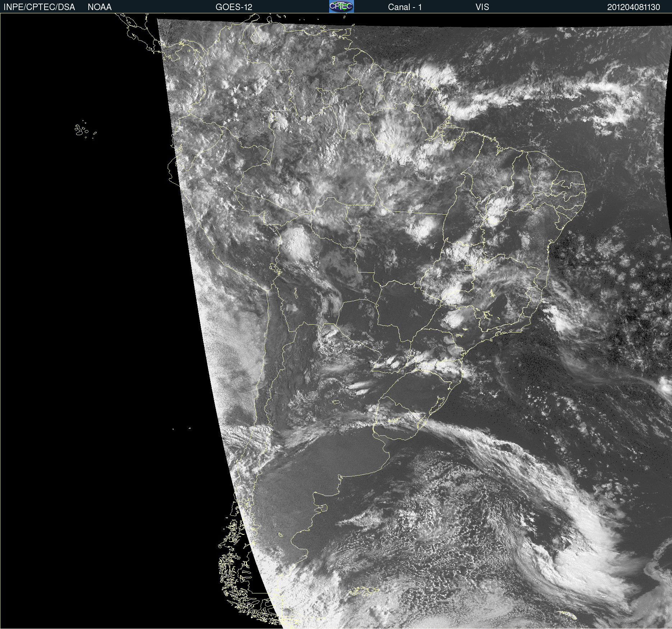The image size is (672, 629).
Task: Click the VIS label in the header
Action: (482, 7)
